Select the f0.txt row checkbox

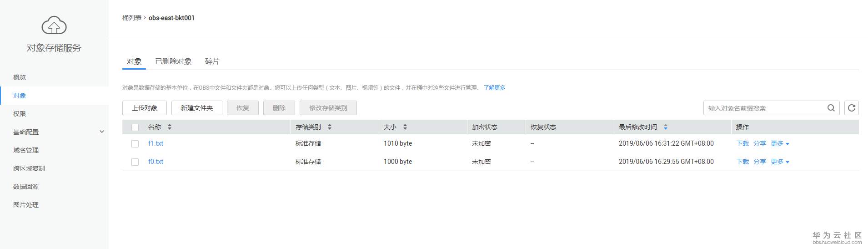(135, 162)
